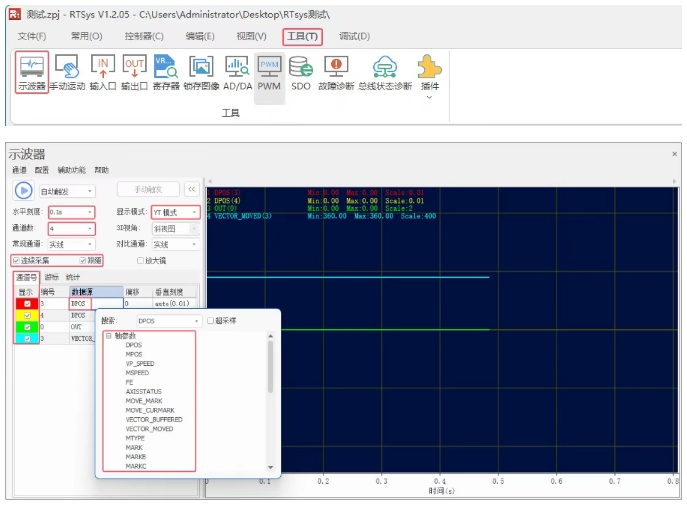Open the 对比通道 line style dropdown
687x505 pixels.
coord(175,244)
